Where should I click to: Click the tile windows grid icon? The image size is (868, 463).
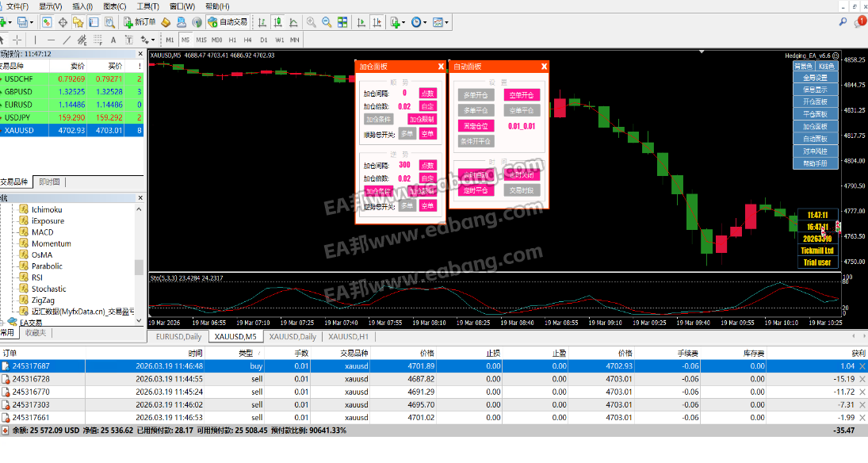pyautogui.click(x=343, y=22)
